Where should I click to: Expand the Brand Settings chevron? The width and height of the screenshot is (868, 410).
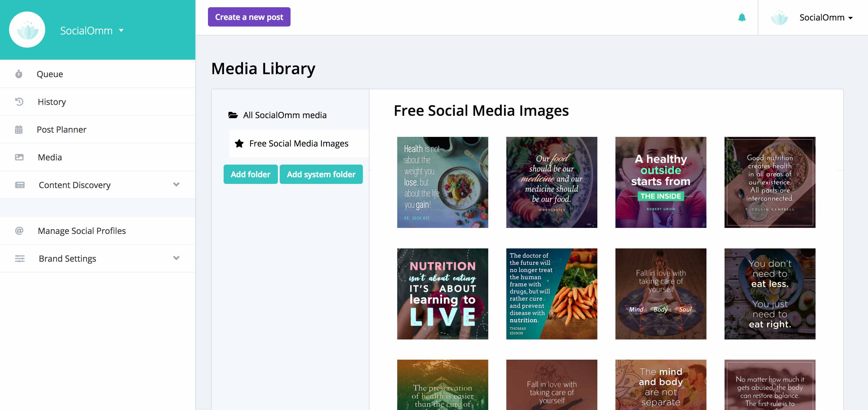click(x=176, y=258)
